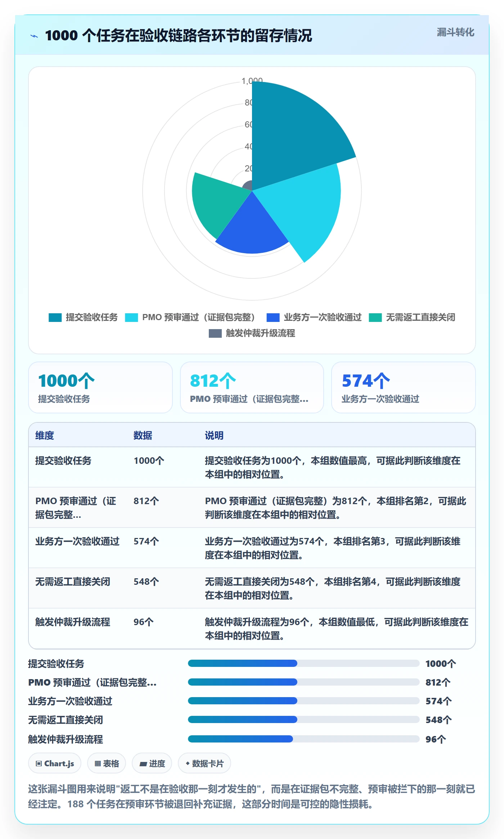Toggle legend swatch for PMO 预审通过
The width and height of the screenshot is (504, 839).
click(x=131, y=317)
